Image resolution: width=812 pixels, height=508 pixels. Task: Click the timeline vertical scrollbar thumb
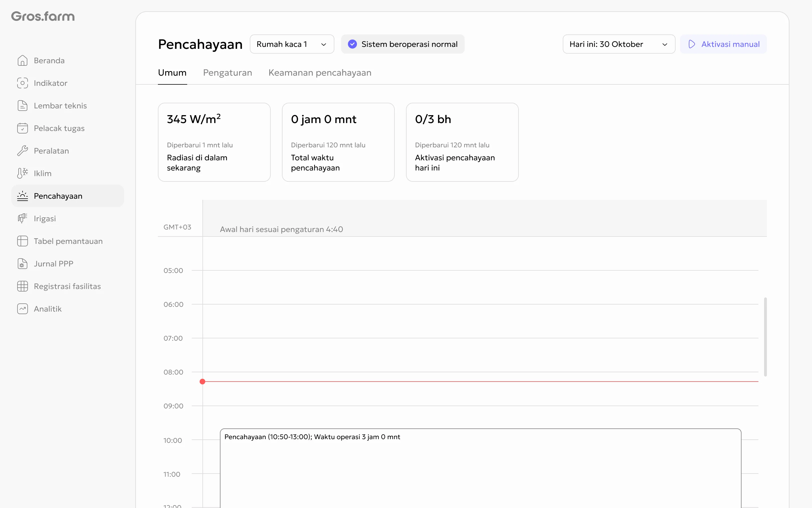point(765,337)
